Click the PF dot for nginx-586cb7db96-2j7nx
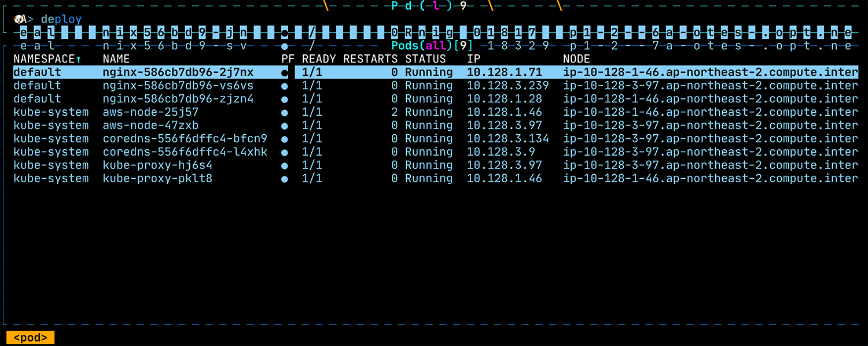868x346 pixels. [x=284, y=73]
